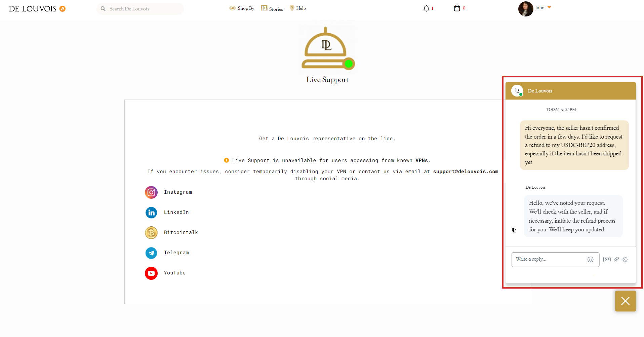Click the Instagram icon
This screenshot has height=337, width=644.
tap(151, 192)
